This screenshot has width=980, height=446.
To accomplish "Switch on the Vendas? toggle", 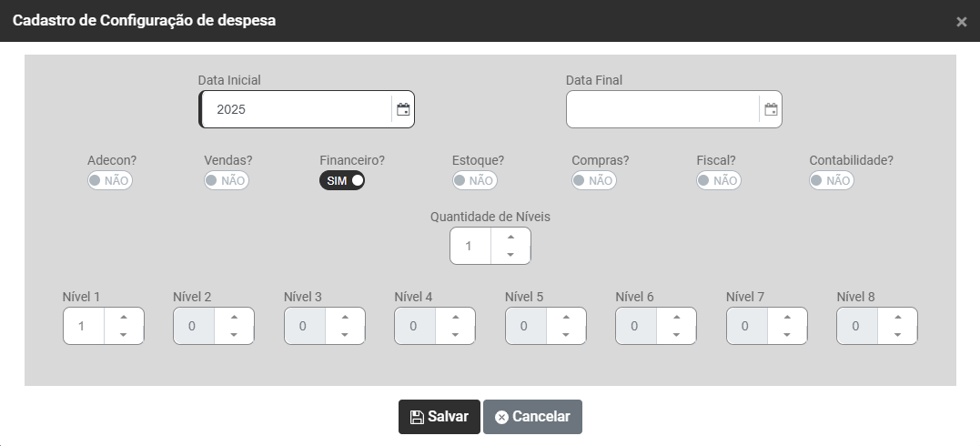I will [226, 180].
